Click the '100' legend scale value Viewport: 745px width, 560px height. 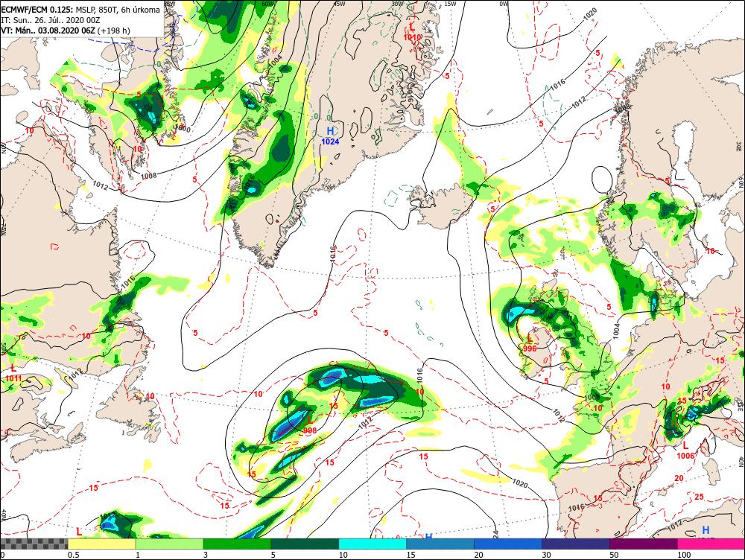(684, 555)
